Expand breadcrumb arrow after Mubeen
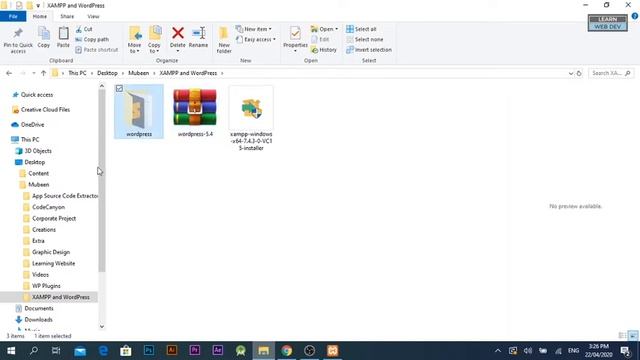Viewport: 640px width, 360px height. tap(154, 73)
